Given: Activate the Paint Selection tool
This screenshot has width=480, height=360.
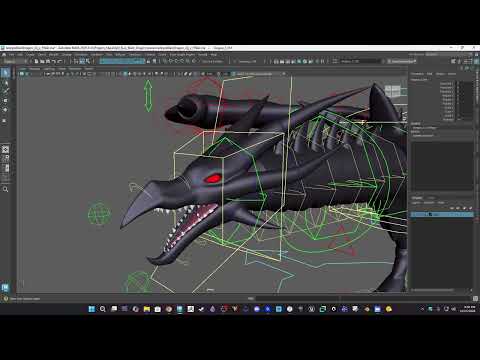Looking at the screenshot, I should pyautogui.click(x=5, y=91).
